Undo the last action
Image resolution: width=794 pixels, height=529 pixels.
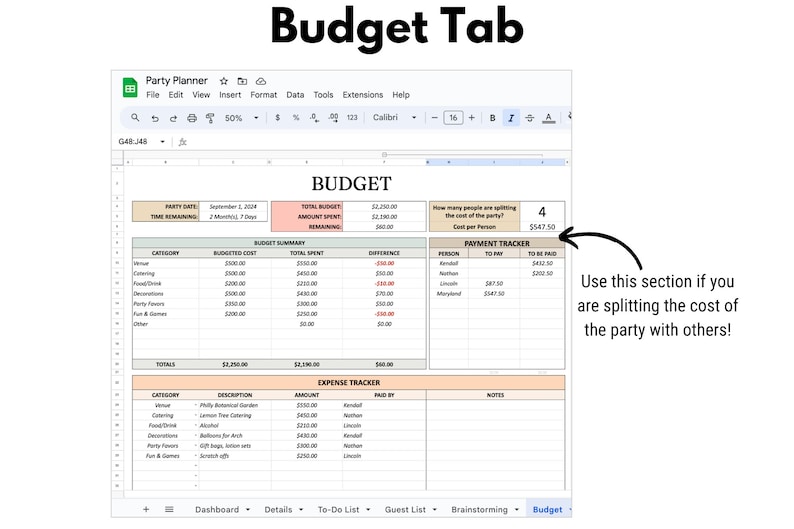(x=155, y=118)
